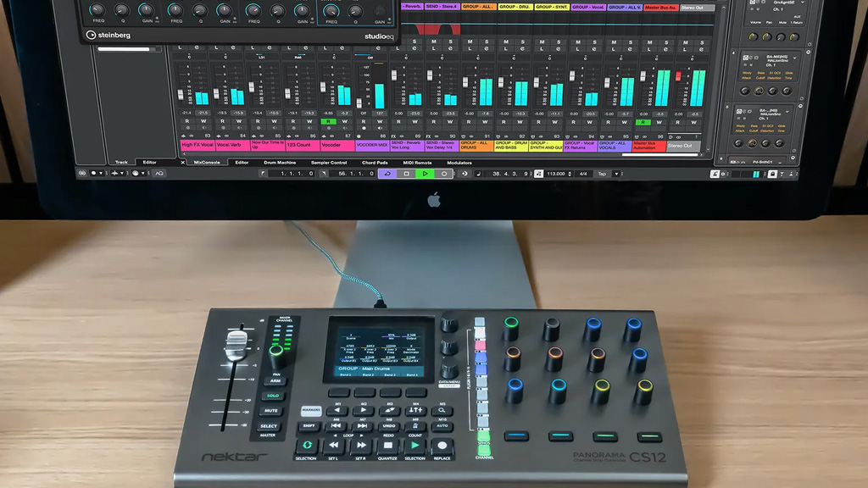This screenshot has width=868, height=488.
Task: Click Listen (L) on GROUP - ALL VOCALS channel
Action: coord(613,48)
